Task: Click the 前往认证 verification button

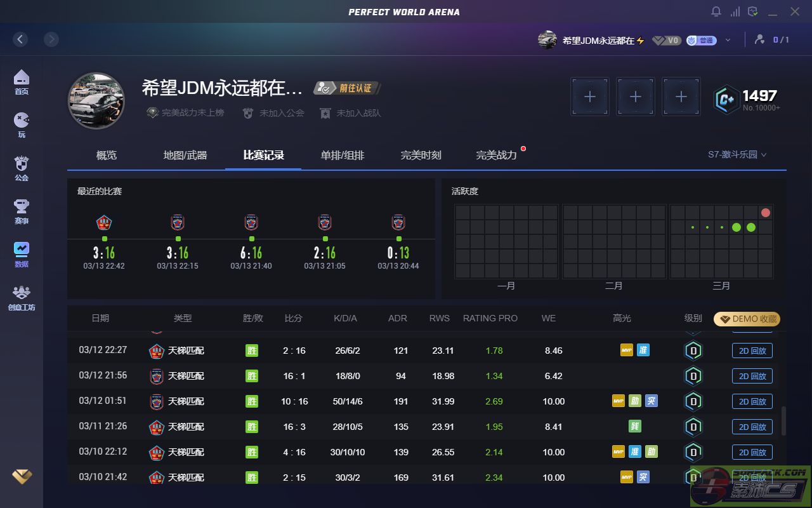Action: pyautogui.click(x=348, y=88)
